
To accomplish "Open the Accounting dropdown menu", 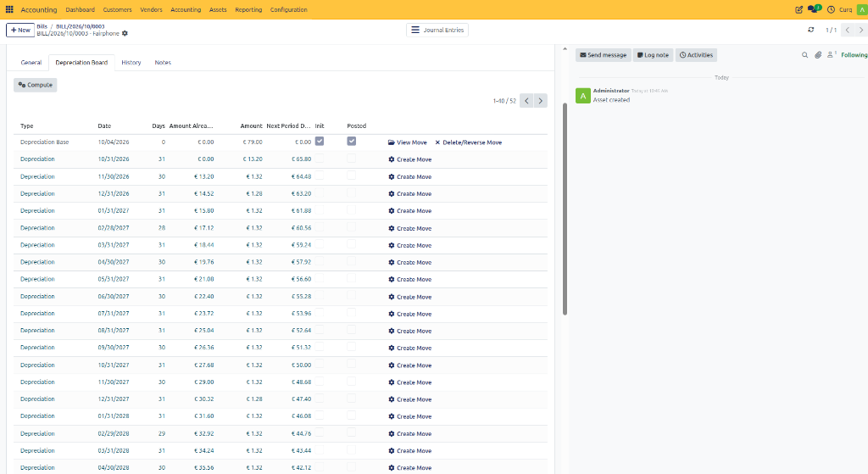I will point(186,9).
